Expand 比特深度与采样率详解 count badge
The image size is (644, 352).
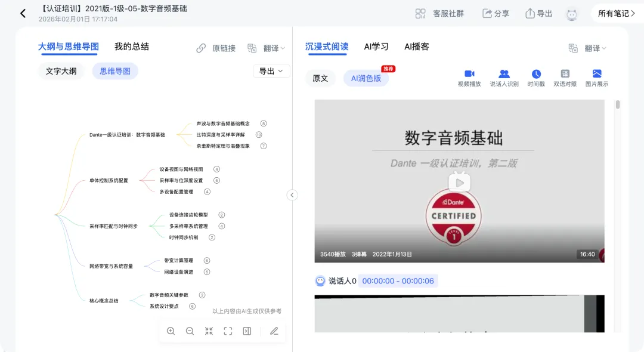[259, 135]
